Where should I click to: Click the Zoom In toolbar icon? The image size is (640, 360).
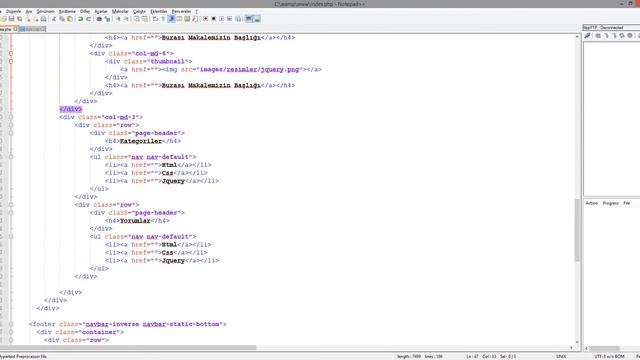pyautogui.click(x=118, y=19)
